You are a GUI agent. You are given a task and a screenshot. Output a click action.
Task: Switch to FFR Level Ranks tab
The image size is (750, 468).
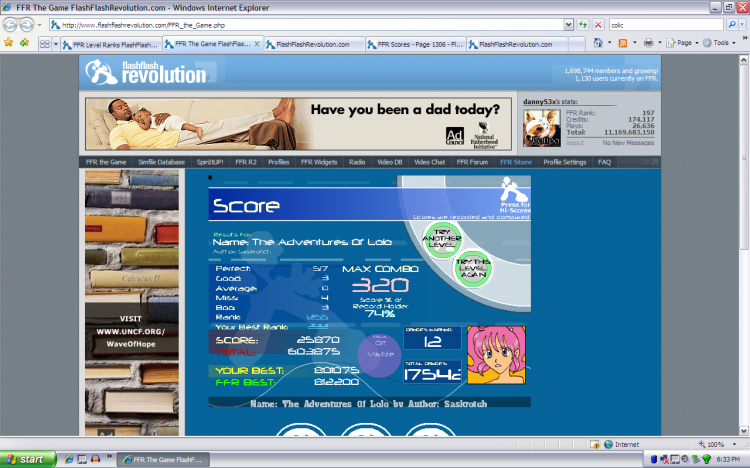click(111, 45)
